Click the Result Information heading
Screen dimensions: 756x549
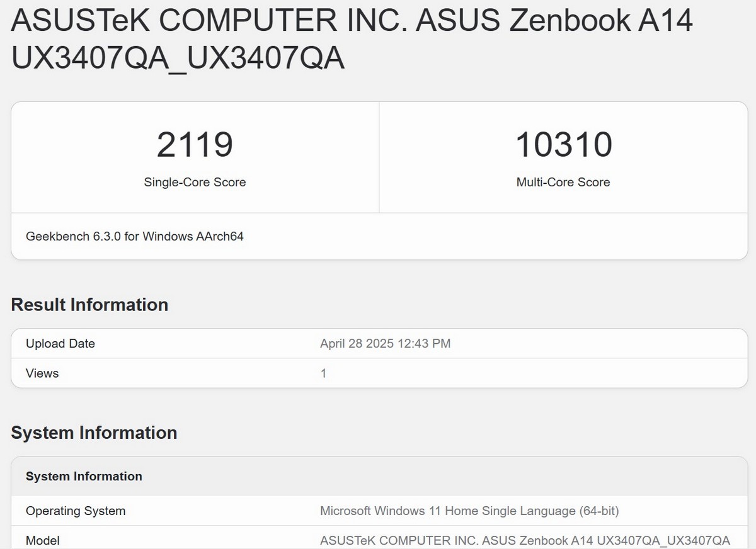pos(89,305)
